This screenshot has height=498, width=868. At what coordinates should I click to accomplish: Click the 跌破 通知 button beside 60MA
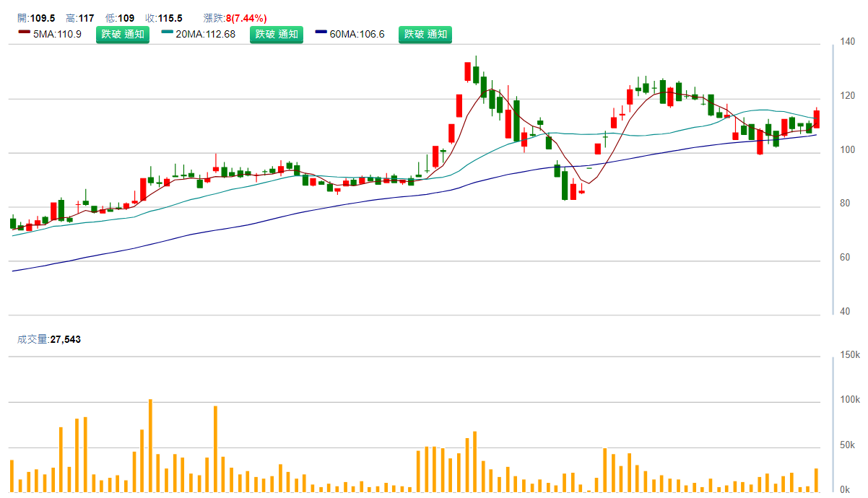pos(425,34)
